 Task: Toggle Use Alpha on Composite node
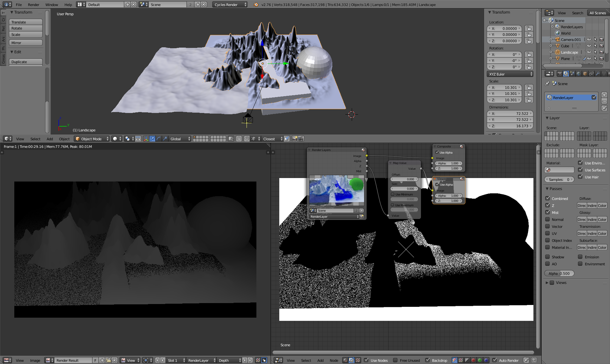(x=437, y=152)
